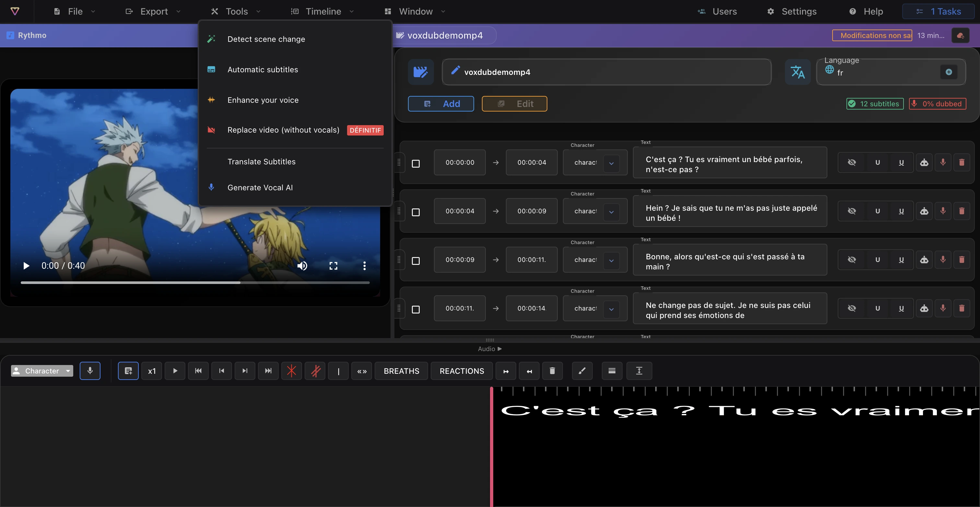980x507 pixels.
Task: Open the Export menu
Action: (153, 11)
